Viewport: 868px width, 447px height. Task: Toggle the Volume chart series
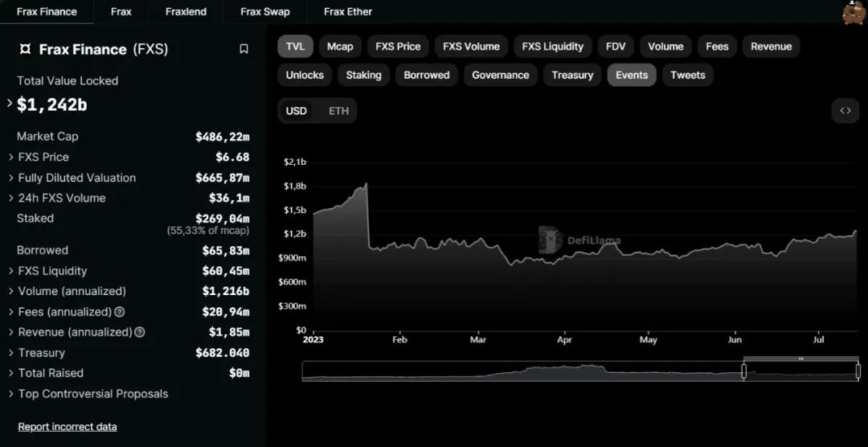tap(665, 47)
